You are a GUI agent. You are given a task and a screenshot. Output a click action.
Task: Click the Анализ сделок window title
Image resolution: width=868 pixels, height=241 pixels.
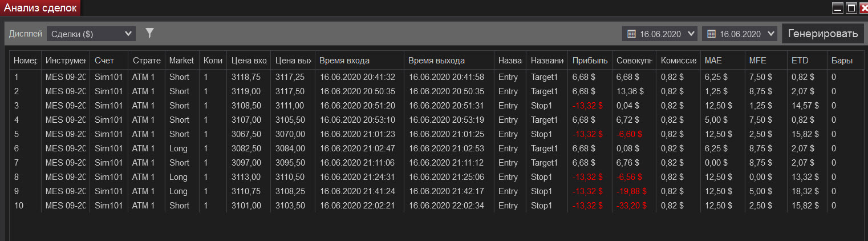(x=40, y=7)
